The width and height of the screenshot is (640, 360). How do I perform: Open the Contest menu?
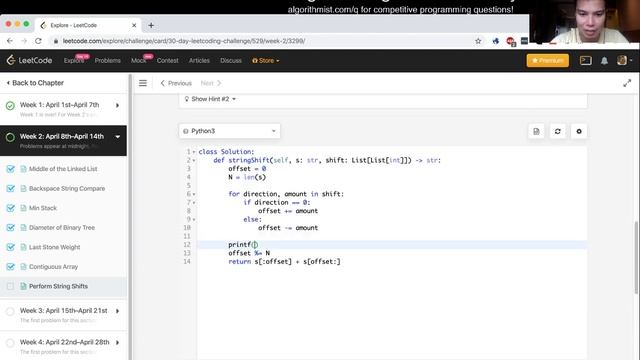tap(167, 60)
